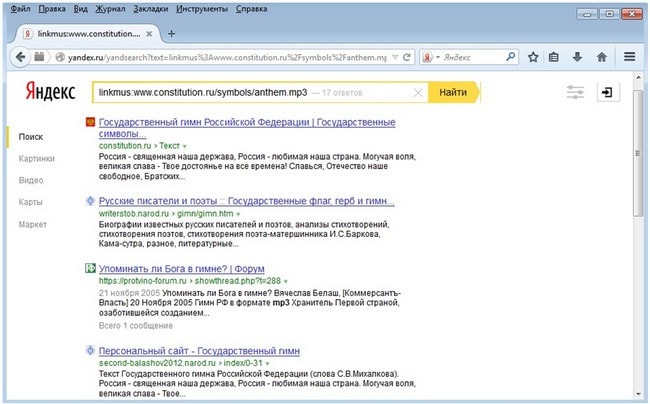Select Картинки in the left sidebar
This screenshot has width=650, height=404.
coord(36,158)
